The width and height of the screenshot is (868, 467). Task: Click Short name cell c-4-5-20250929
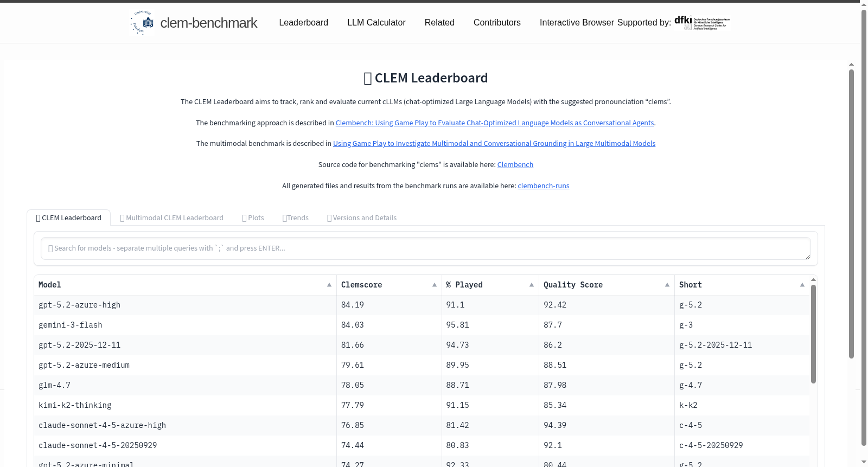742,445
